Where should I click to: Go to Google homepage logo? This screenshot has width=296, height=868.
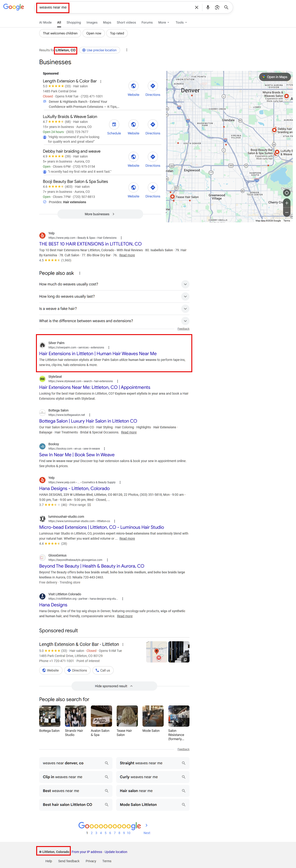14,7
